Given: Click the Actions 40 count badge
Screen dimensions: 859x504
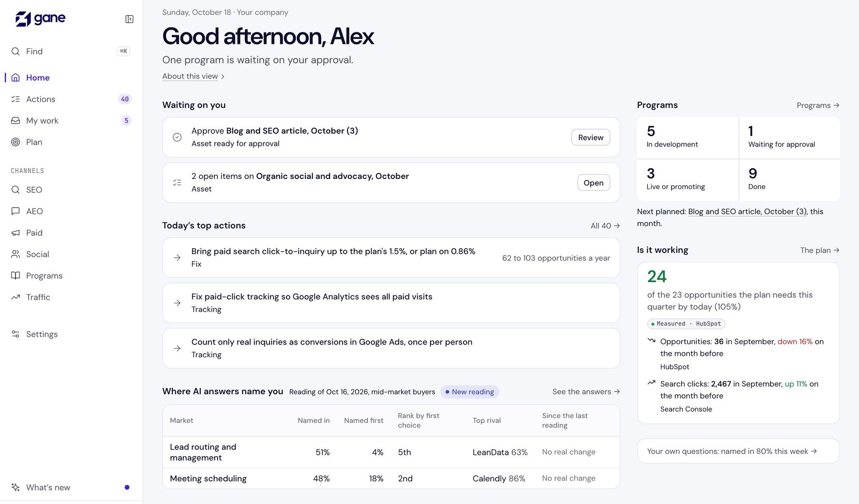Looking at the screenshot, I should (125, 99).
